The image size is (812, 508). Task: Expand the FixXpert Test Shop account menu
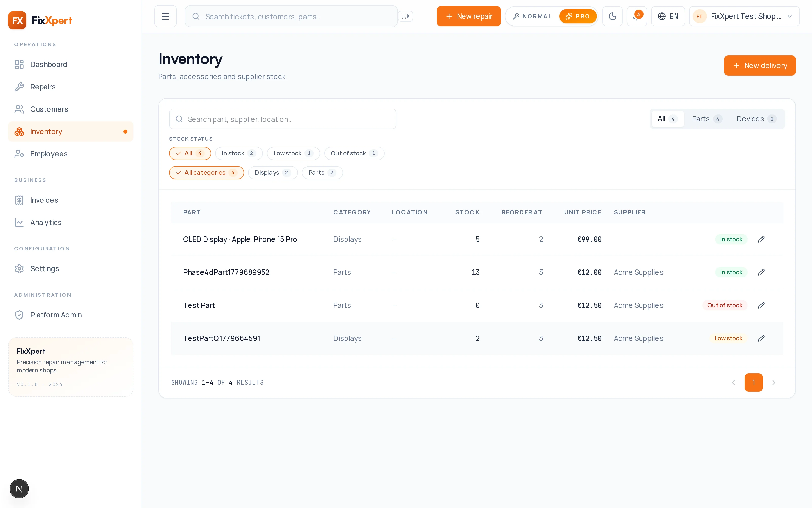coord(744,16)
